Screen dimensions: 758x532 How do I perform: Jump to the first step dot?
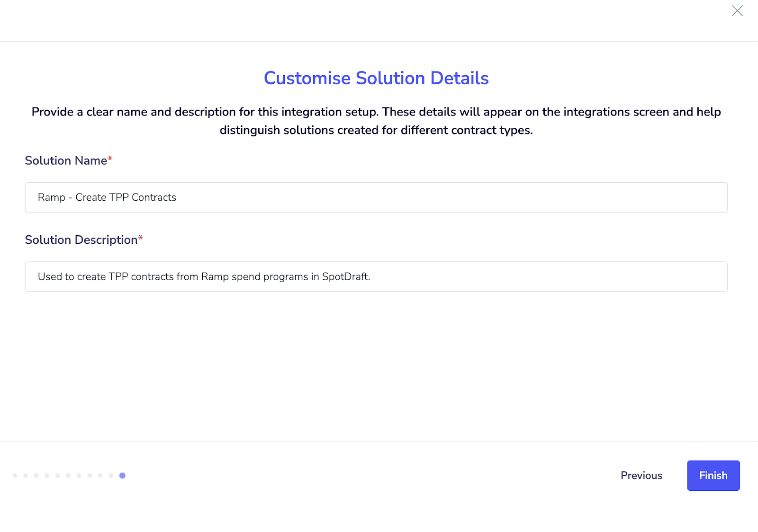(15, 476)
